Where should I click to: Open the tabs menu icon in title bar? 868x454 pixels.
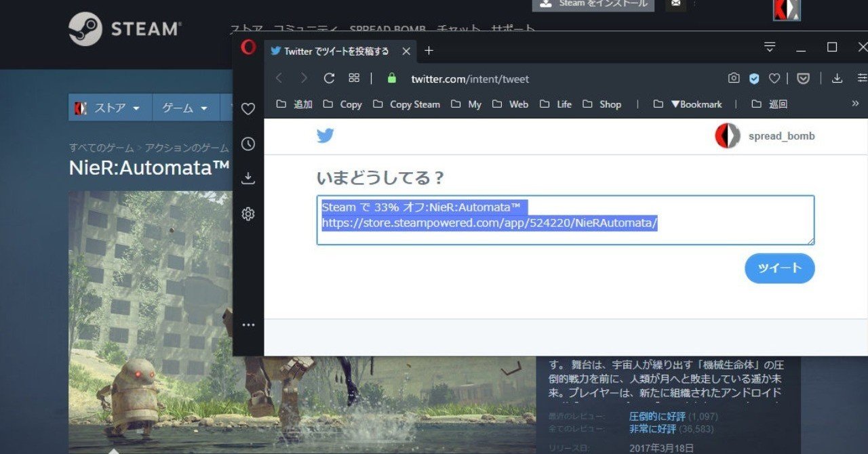click(x=770, y=47)
